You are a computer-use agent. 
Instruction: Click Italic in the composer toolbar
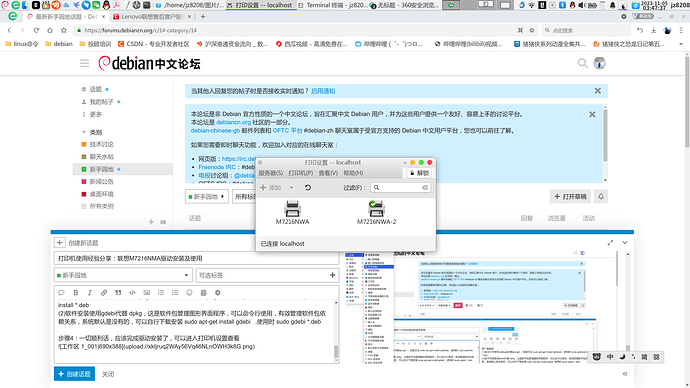tap(89, 293)
